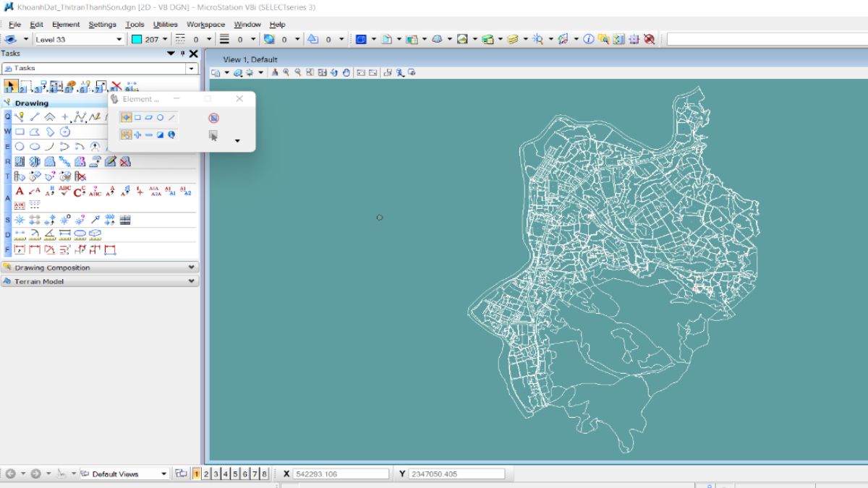The width and height of the screenshot is (868, 488).
Task: Click the Element Information icon in toolbar
Action: pyautogui.click(x=589, y=39)
